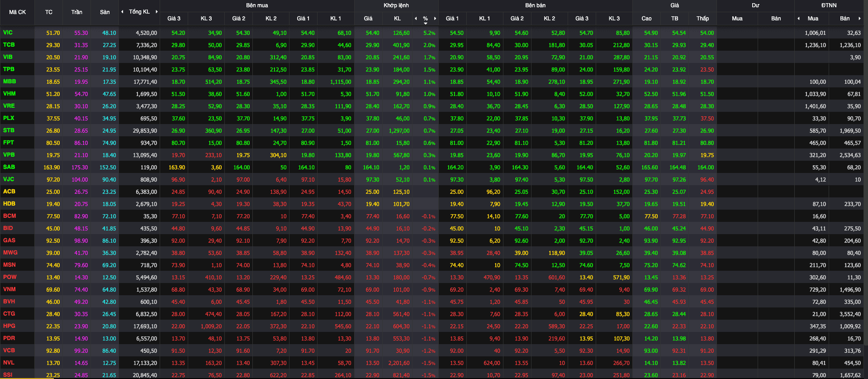Viewport: 868px width, 379px height.
Task: Click VJC ceiling price 104.00
Action: [x=80, y=180]
